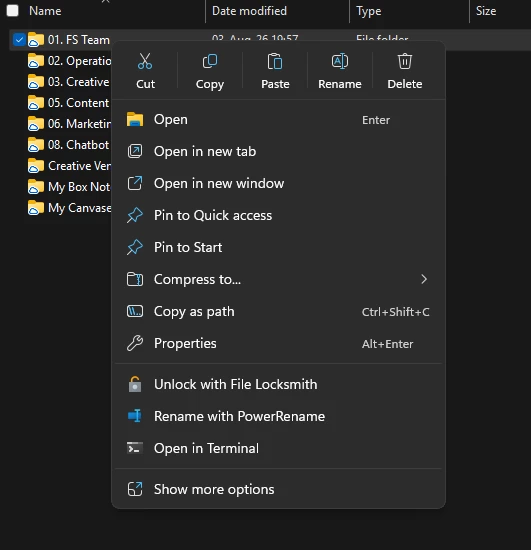Uncheck the 01. FS Team checkbox
This screenshot has height=550, width=531.
(x=19, y=40)
